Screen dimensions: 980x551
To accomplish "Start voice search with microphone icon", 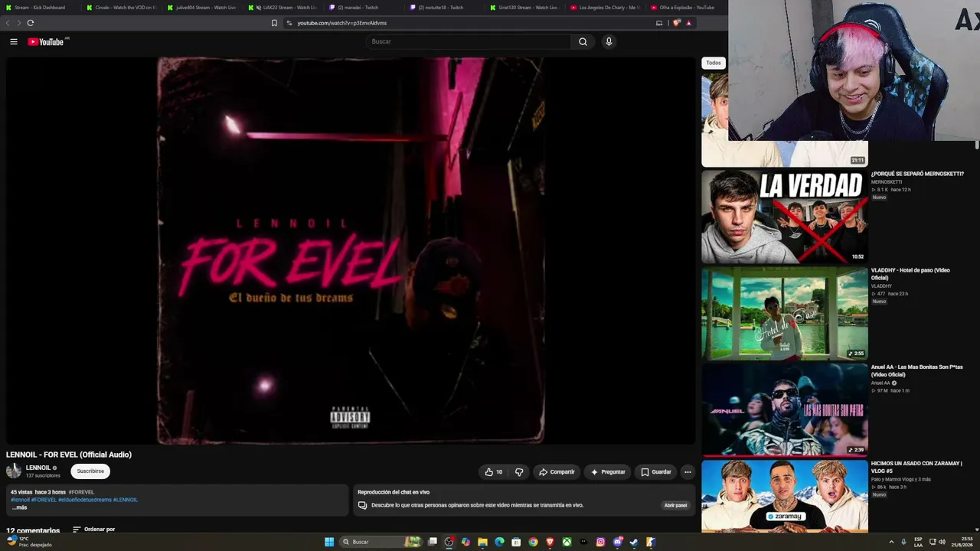I will pyautogui.click(x=609, y=41).
